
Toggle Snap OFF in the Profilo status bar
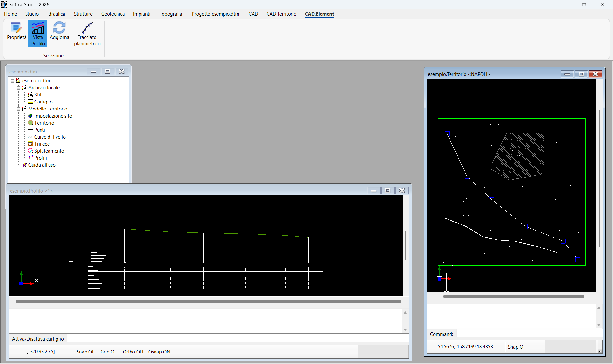(87, 352)
